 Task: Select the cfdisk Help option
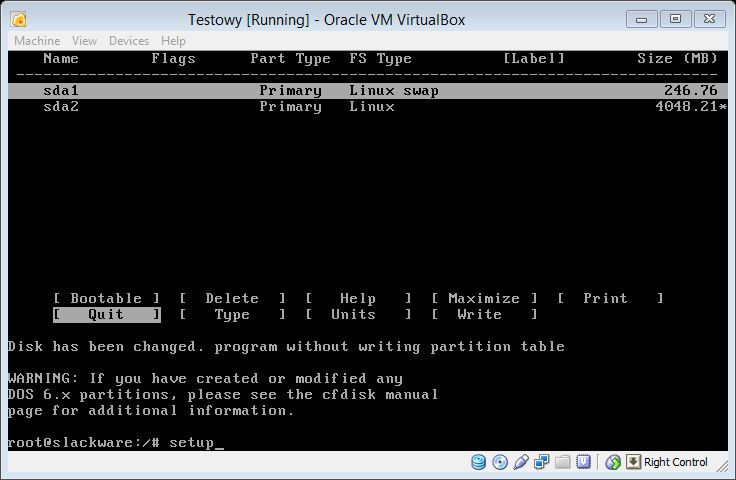(x=358, y=298)
